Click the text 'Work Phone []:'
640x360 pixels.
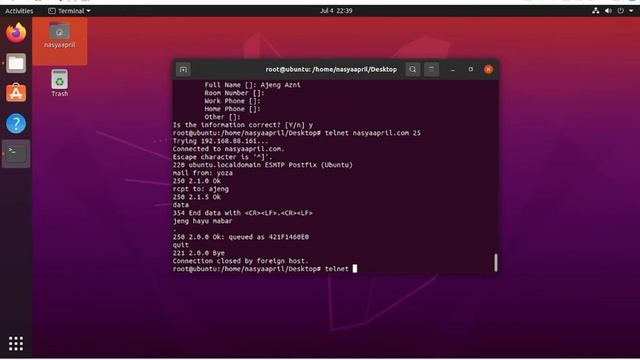coord(233,101)
